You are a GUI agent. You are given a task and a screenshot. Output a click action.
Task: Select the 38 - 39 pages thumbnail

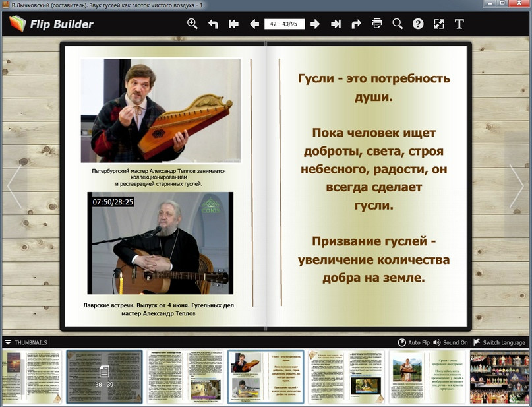click(x=104, y=377)
